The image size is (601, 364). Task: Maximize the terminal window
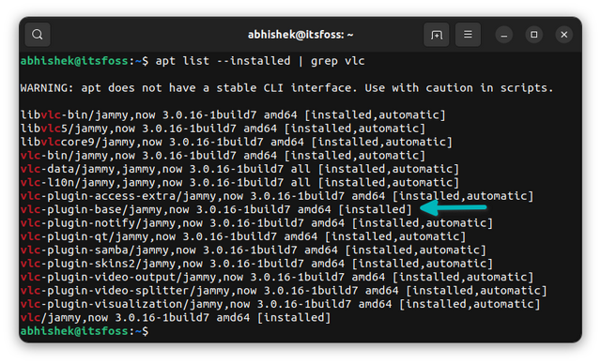pos(534,35)
